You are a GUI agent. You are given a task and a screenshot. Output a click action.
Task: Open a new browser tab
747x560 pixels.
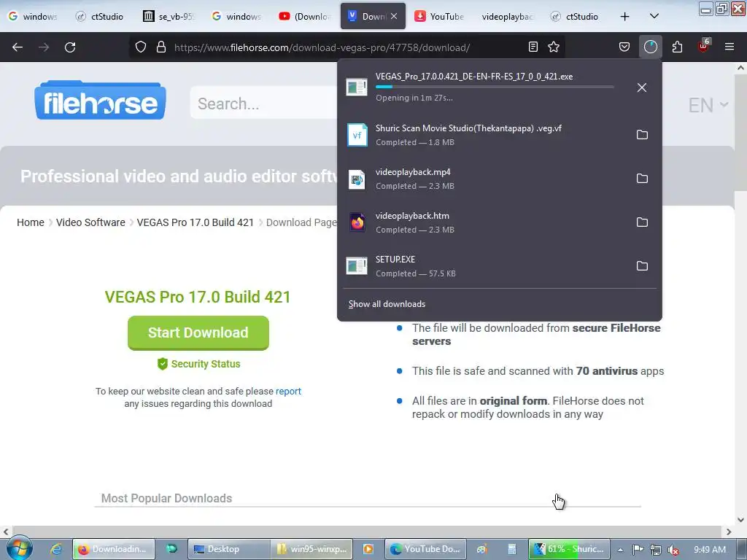[x=624, y=17]
